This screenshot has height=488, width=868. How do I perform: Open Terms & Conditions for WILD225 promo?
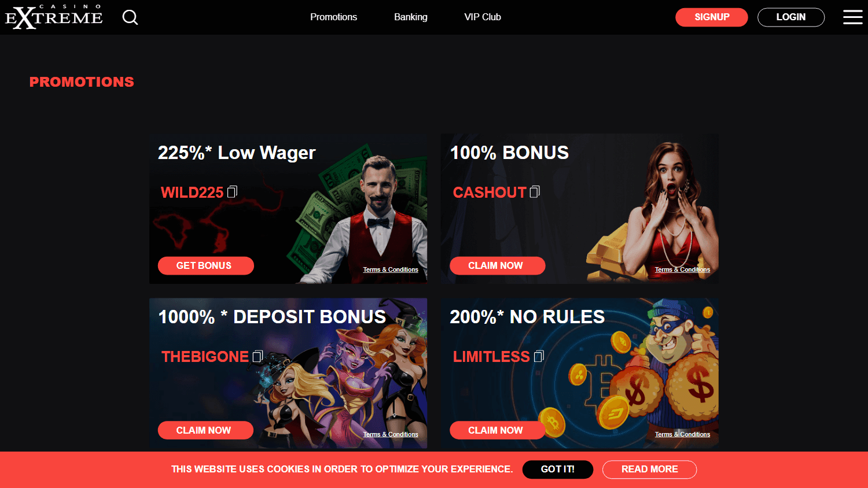coord(391,269)
